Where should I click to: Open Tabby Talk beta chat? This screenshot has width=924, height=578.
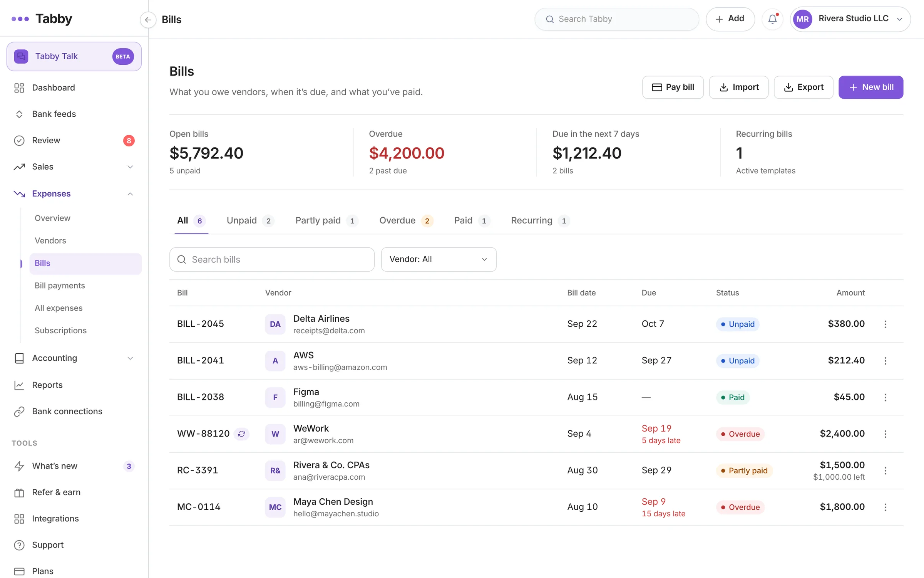coord(74,56)
